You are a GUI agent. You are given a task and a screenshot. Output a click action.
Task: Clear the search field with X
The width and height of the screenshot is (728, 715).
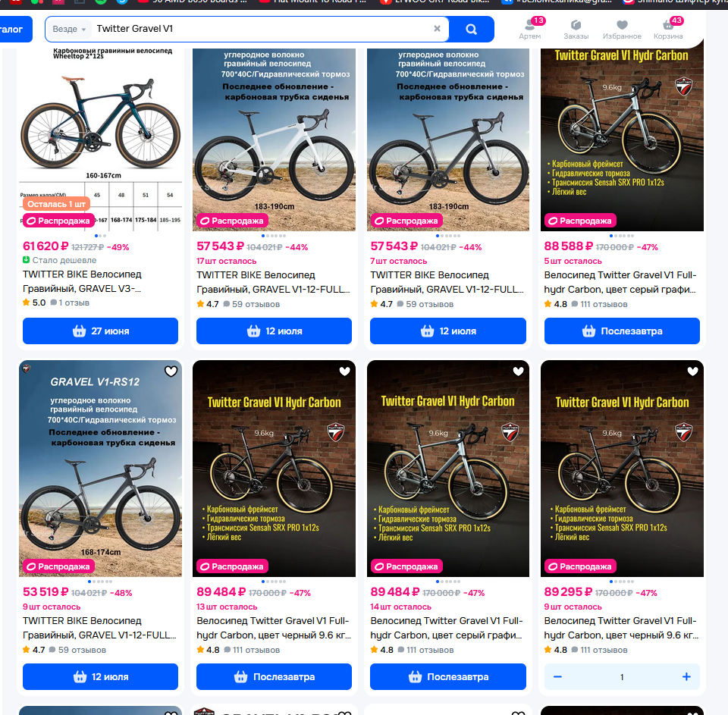(x=437, y=29)
